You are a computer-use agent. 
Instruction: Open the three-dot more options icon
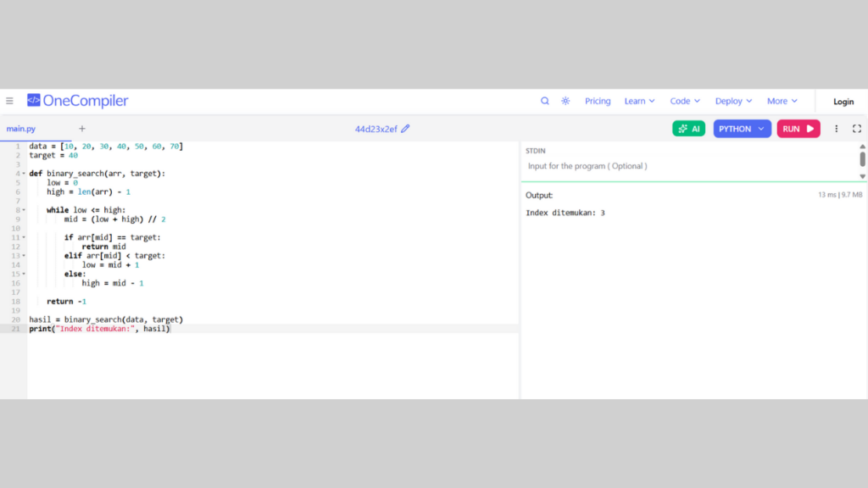tap(837, 129)
